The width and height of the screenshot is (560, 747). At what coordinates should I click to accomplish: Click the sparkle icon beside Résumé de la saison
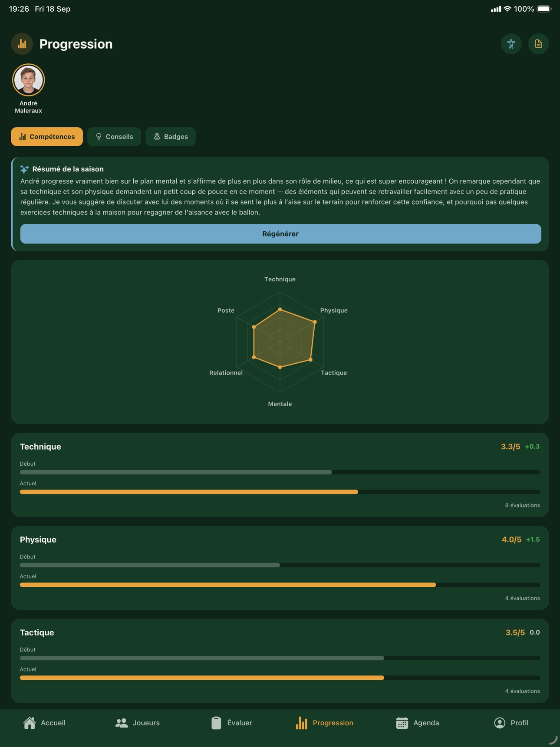click(25, 169)
